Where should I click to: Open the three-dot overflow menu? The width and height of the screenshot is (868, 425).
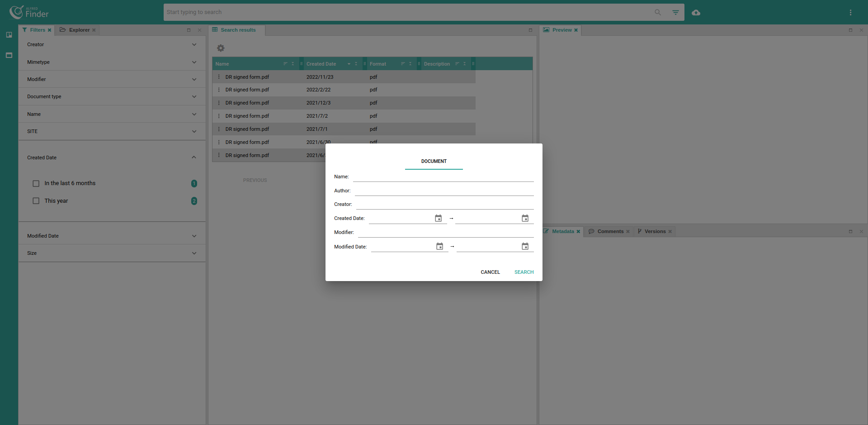(850, 12)
